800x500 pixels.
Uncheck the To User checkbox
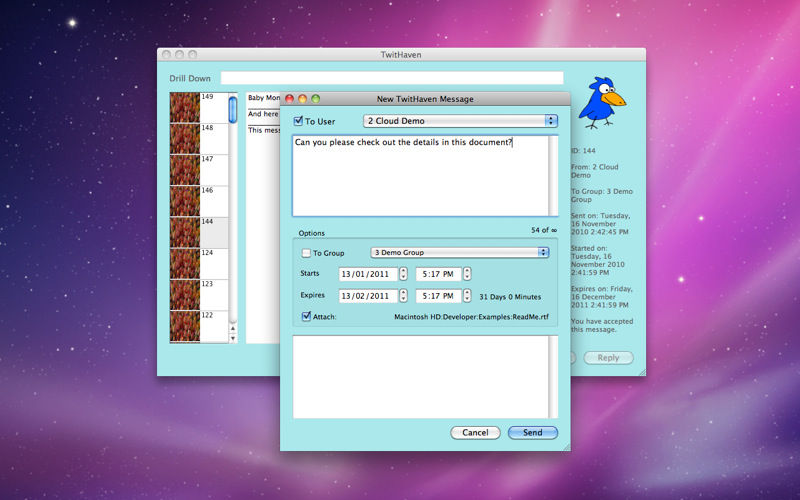[x=298, y=121]
